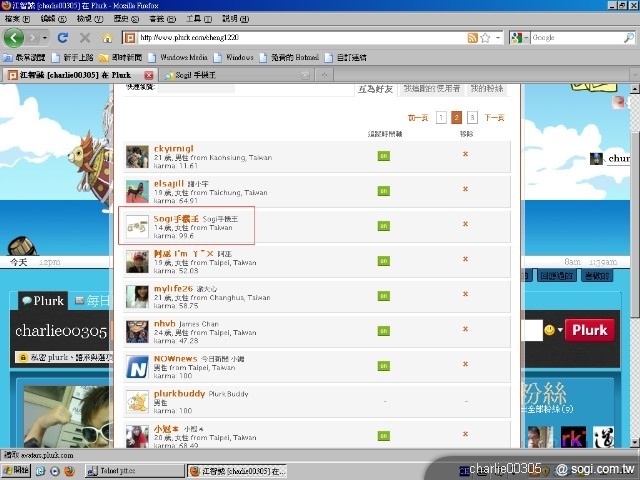Image resolution: width=640 pixels, height=480 pixels.
Task: Click the RSS feed icon in address bar
Action: point(472,38)
